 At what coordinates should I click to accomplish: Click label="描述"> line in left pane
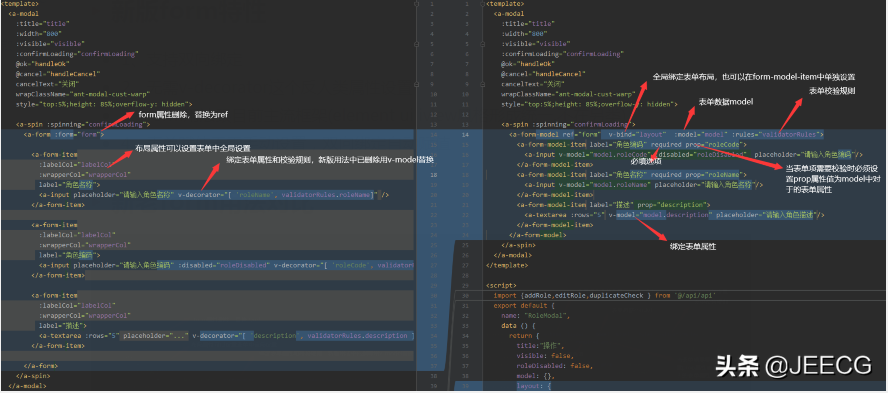(x=62, y=326)
